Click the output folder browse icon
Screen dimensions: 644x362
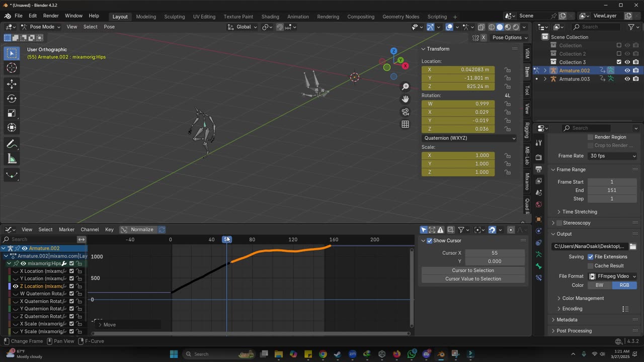[x=633, y=246]
